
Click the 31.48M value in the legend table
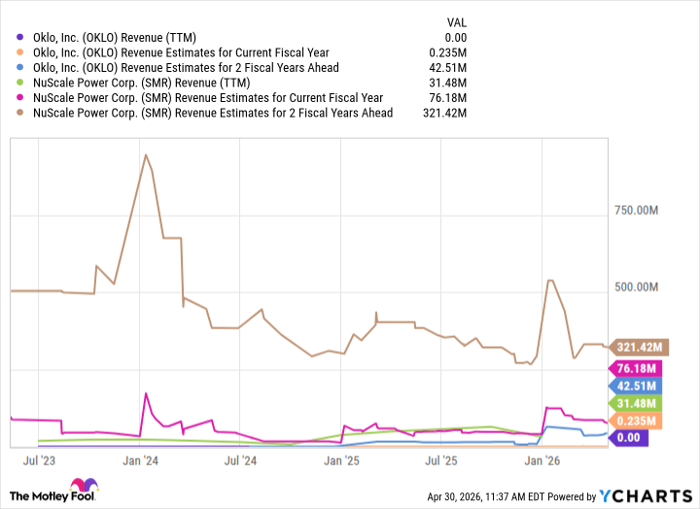pyautogui.click(x=450, y=83)
